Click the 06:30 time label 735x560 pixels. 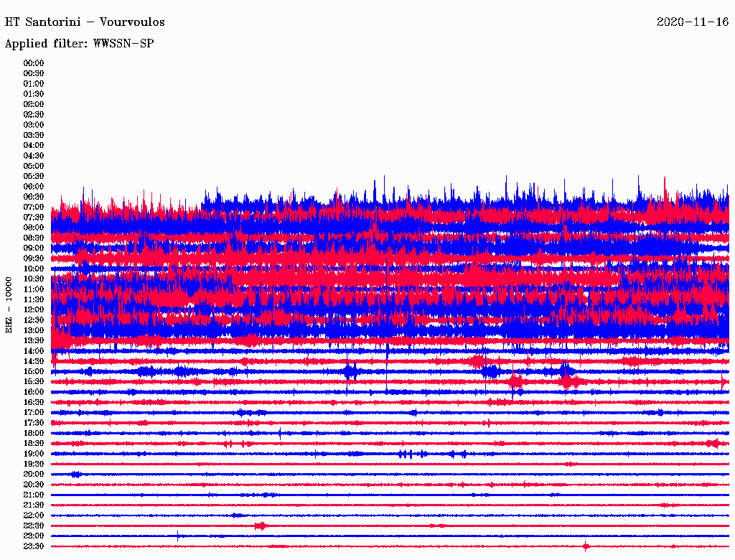click(34, 197)
